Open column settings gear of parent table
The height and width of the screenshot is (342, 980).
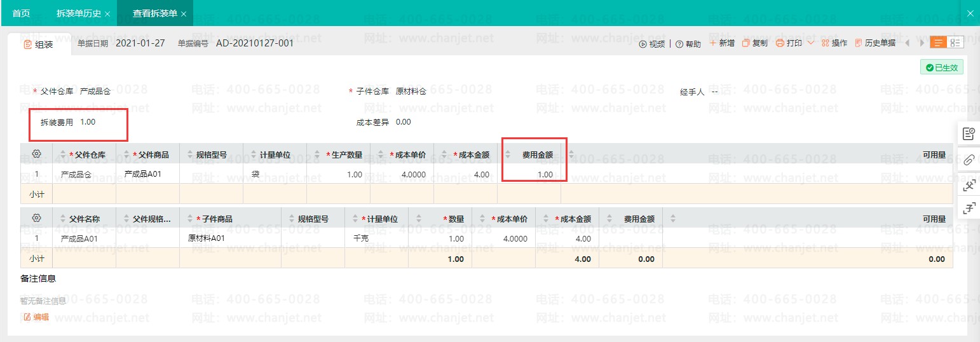click(37, 154)
